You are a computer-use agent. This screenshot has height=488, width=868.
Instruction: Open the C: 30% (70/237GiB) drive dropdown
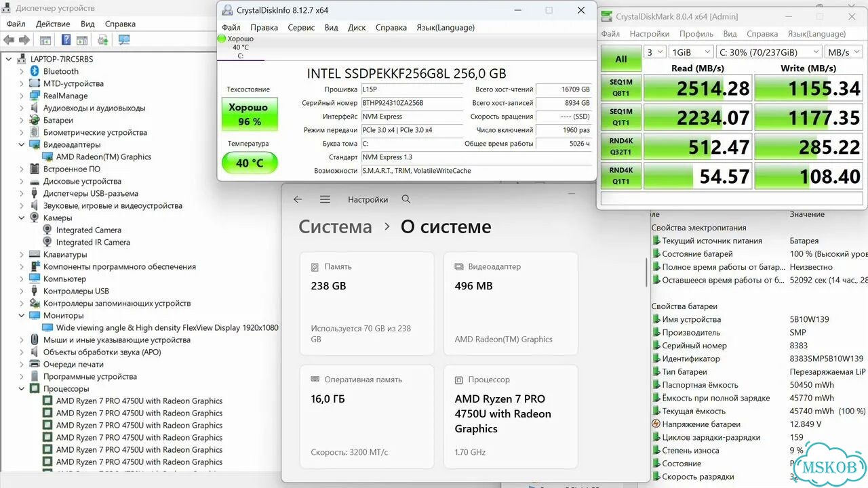coord(769,52)
